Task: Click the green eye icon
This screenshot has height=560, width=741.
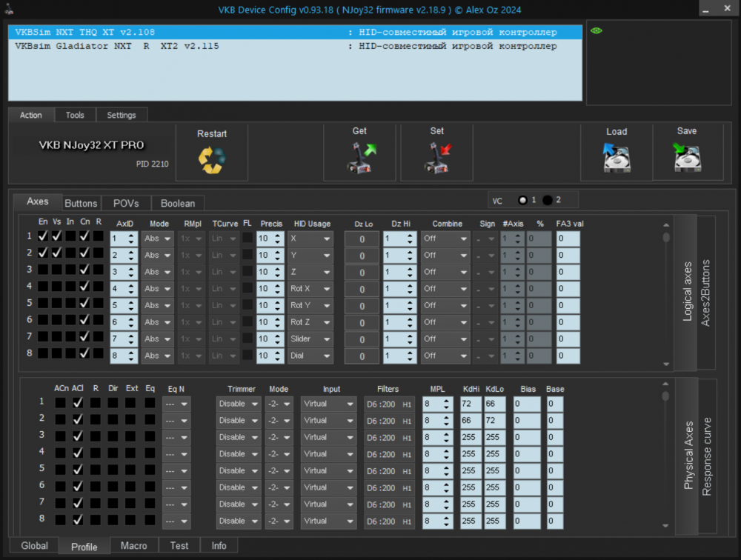Action: click(597, 31)
